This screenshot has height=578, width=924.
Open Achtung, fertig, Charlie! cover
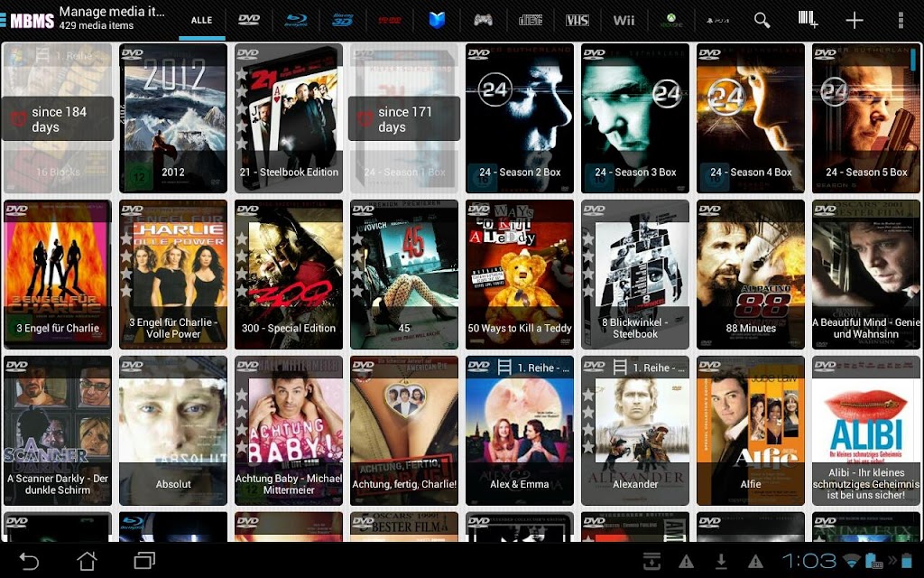click(404, 431)
